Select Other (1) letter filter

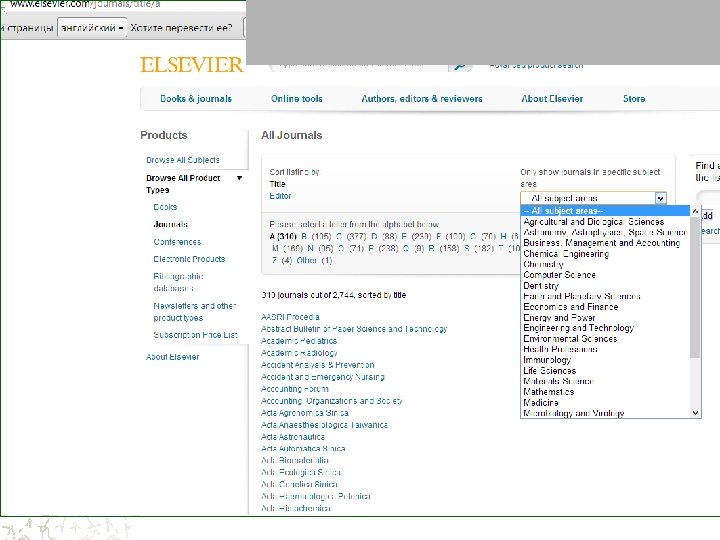click(x=314, y=260)
